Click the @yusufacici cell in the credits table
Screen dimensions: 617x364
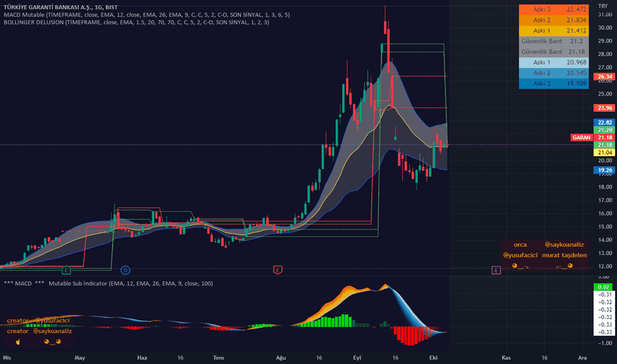pyautogui.click(x=520, y=255)
